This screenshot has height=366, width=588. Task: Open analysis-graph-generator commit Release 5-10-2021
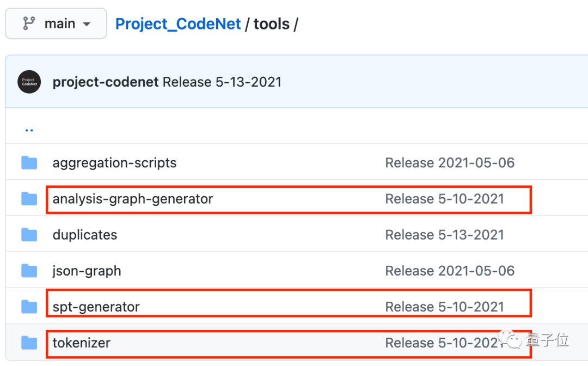(444, 199)
